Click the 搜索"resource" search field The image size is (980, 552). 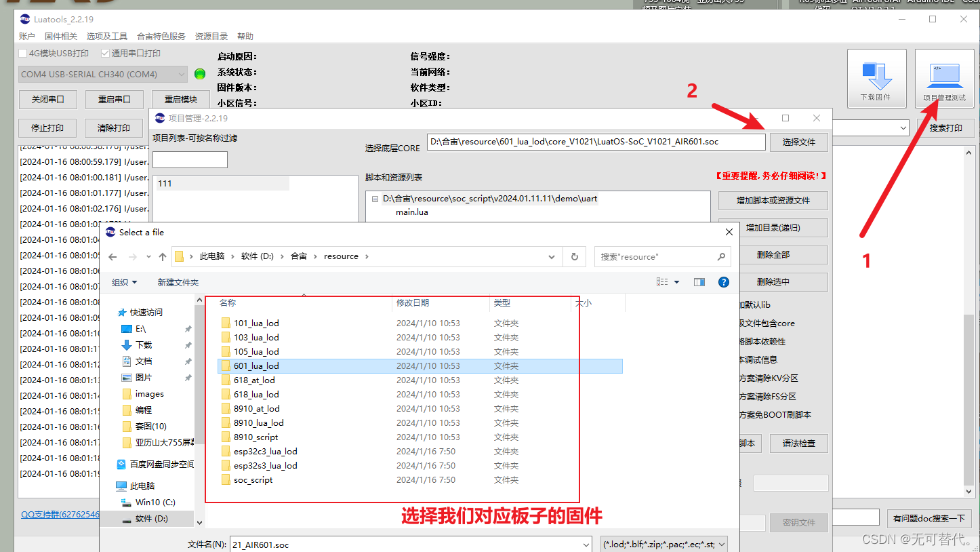click(x=663, y=257)
